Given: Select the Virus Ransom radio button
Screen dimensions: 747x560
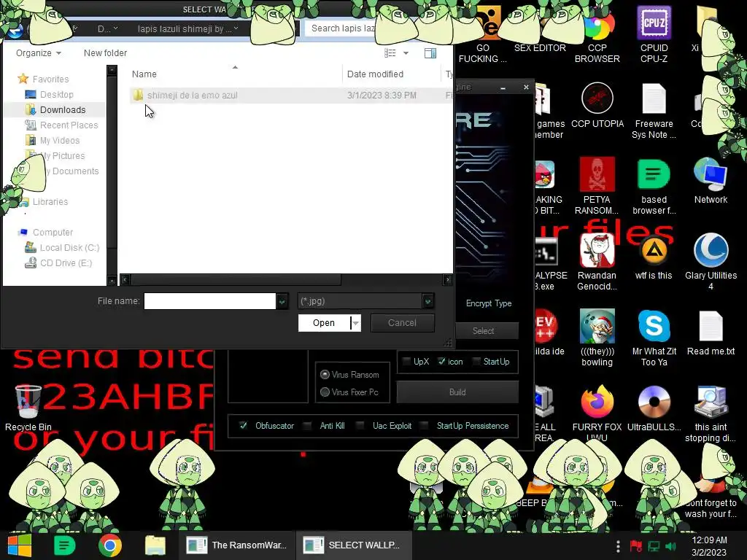Looking at the screenshot, I should (325, 374).
